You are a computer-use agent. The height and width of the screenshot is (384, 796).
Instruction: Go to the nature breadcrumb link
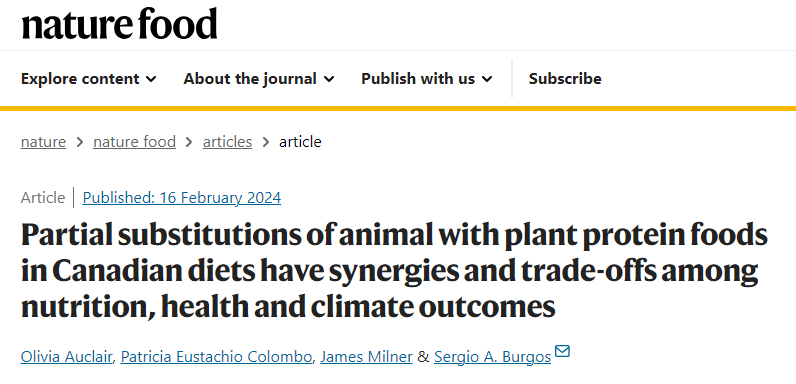(x=43, y=142)
